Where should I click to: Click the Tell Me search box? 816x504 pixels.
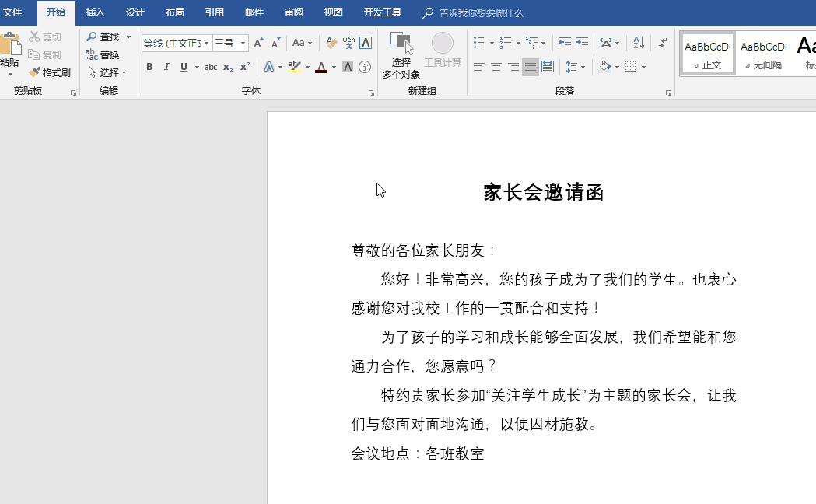(475, 12)
